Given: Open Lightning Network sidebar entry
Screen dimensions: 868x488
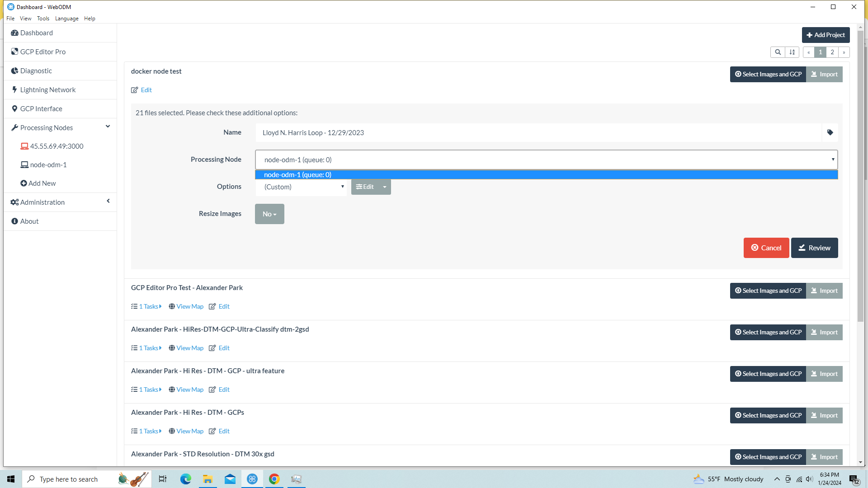Looking at the screenshot, I should click(x=48, y=90).
